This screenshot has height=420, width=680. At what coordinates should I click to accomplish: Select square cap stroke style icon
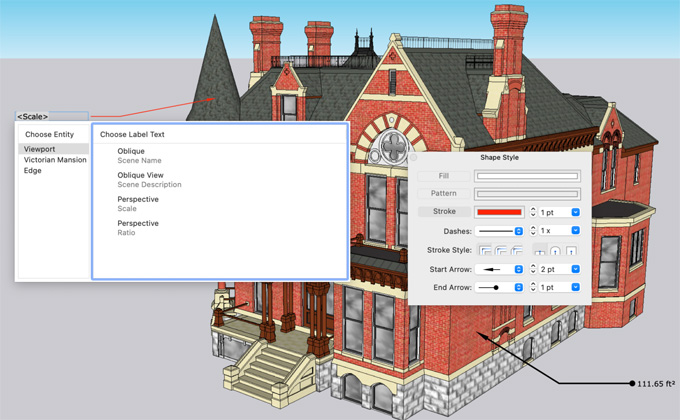click(571, 250)
